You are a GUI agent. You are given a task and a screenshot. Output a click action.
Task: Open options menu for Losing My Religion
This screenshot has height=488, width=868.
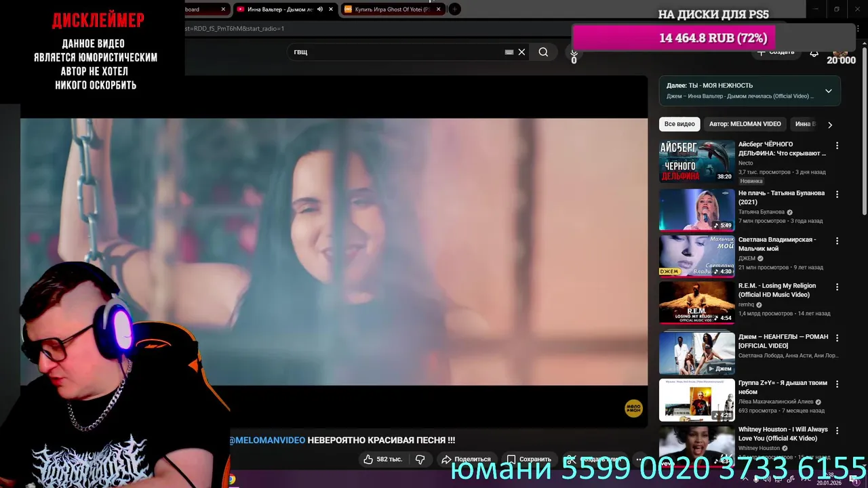[837, 287]
